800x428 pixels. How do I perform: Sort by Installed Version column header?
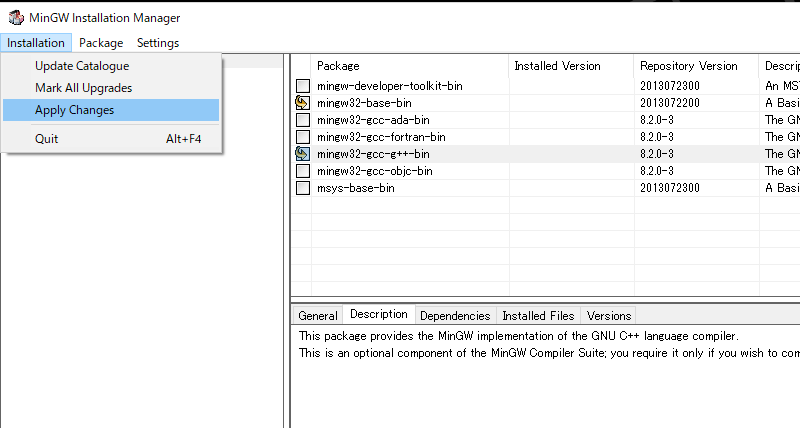(x=571, y=66)
